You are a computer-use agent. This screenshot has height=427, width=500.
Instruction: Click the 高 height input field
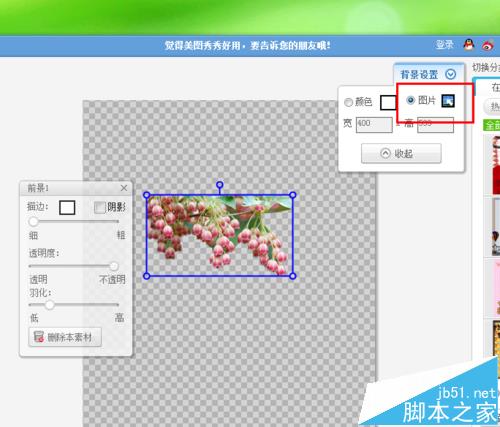pyautogui.click(x=435, y=125)
